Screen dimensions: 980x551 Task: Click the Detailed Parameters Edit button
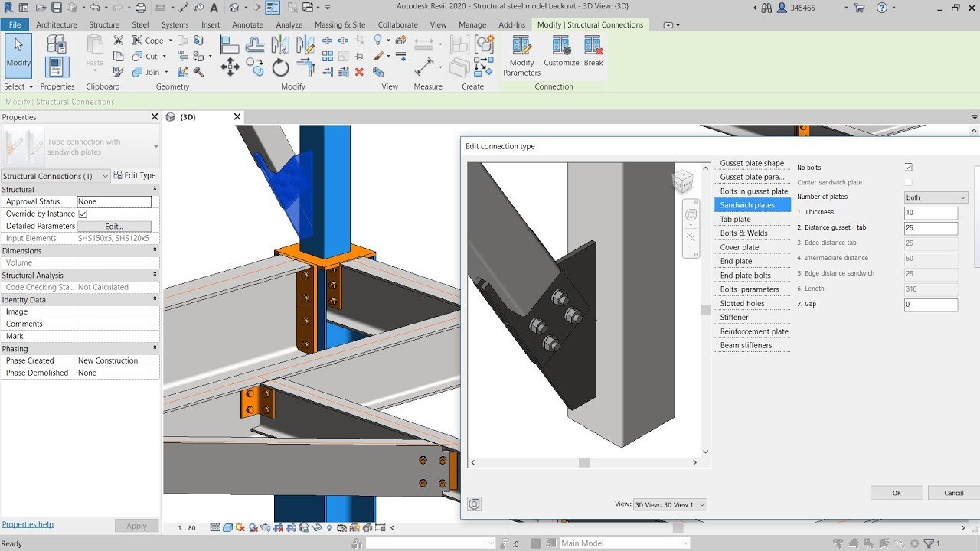pyautogui.click(x=113, y=227)
